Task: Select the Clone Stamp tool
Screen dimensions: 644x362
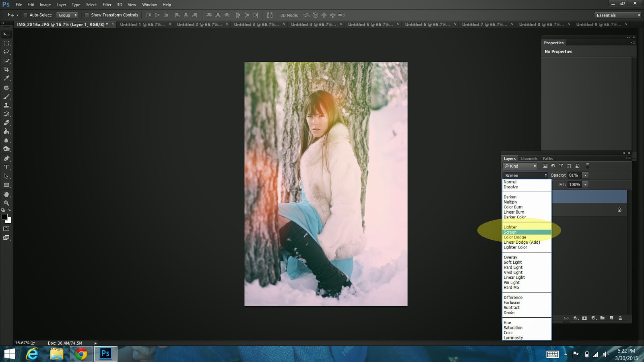Action: click(x=6, y=105)
